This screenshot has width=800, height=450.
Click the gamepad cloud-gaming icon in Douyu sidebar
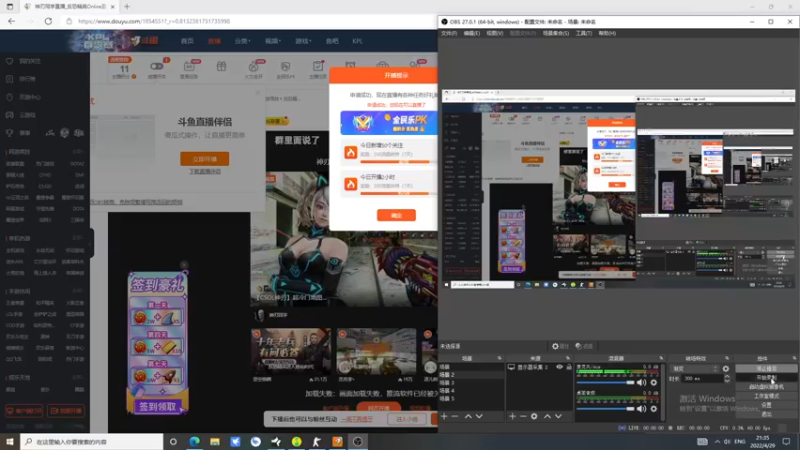[9, 115]
